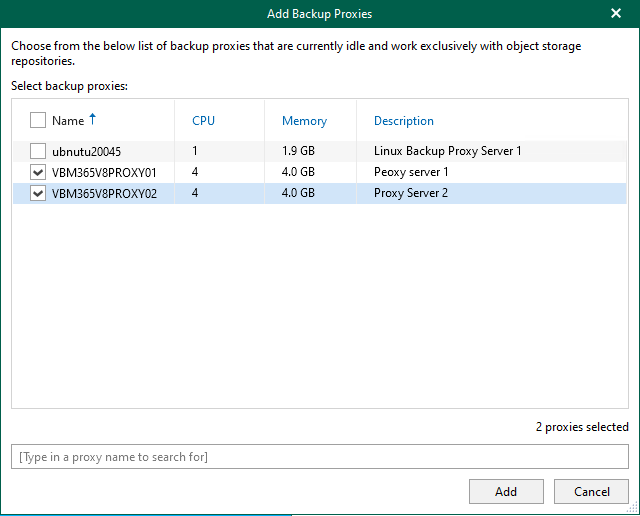This screenshot has height=516, width=640.
Task: Check the ubnutu20045 proxy checkbox
Action: (x=38, y=151)
